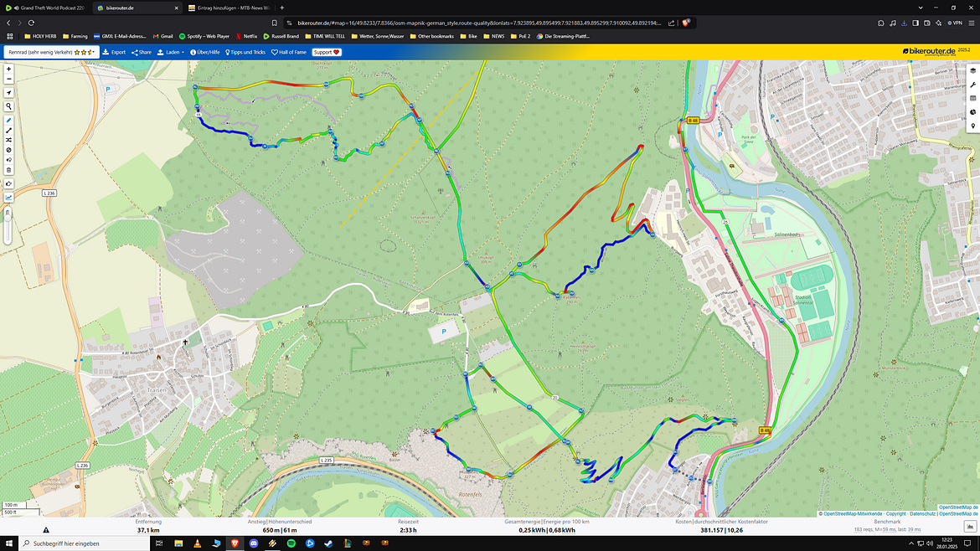Open Tipps und Tricks
This screenshot has width=980, height=551.
[245, 53]
